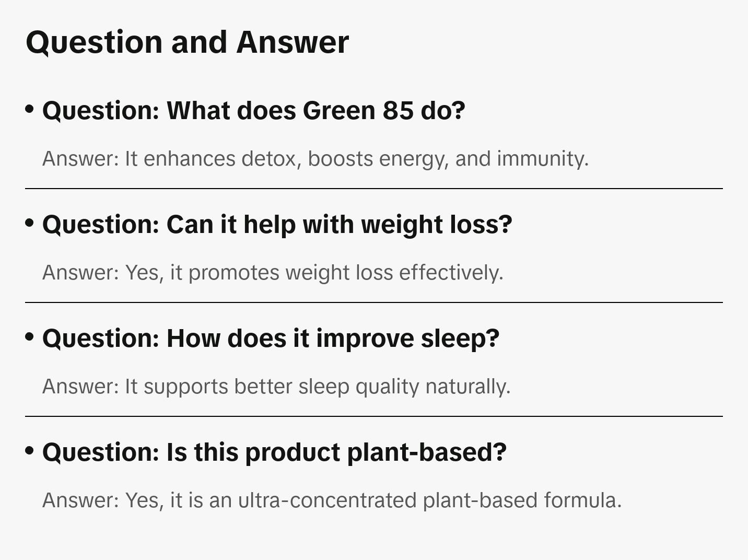Click the divider line beneath the sleep answer
The width and height of the screenshot is (748, 560).
click(x=373, y=416)
